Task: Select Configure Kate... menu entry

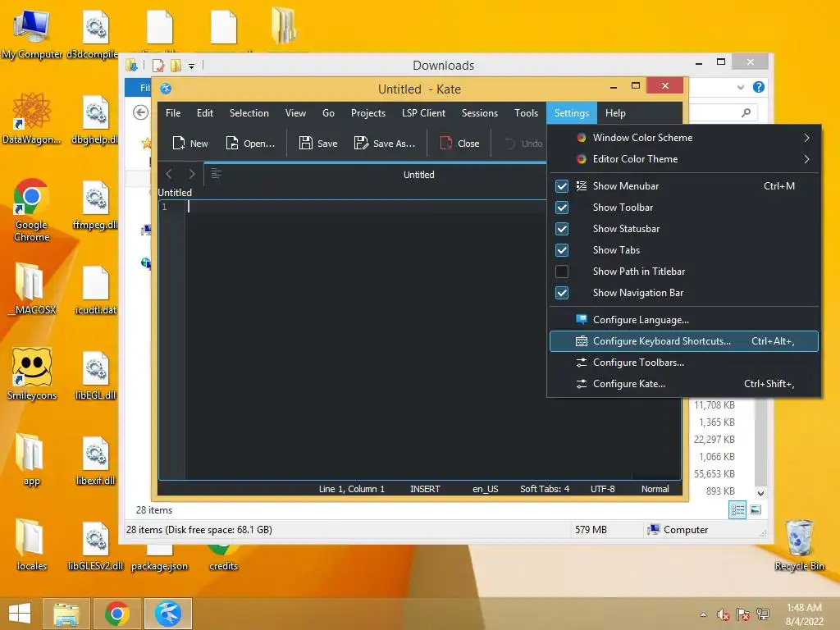Action: point(684,384)
